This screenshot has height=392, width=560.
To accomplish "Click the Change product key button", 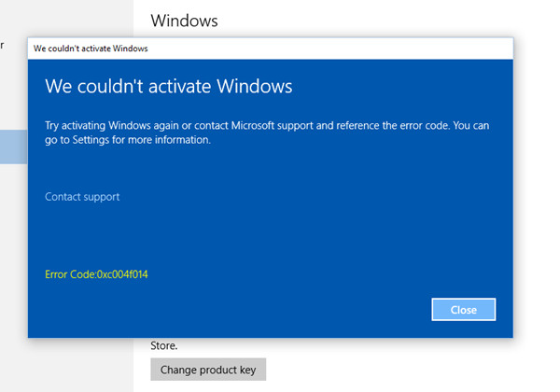I will 208,370.
